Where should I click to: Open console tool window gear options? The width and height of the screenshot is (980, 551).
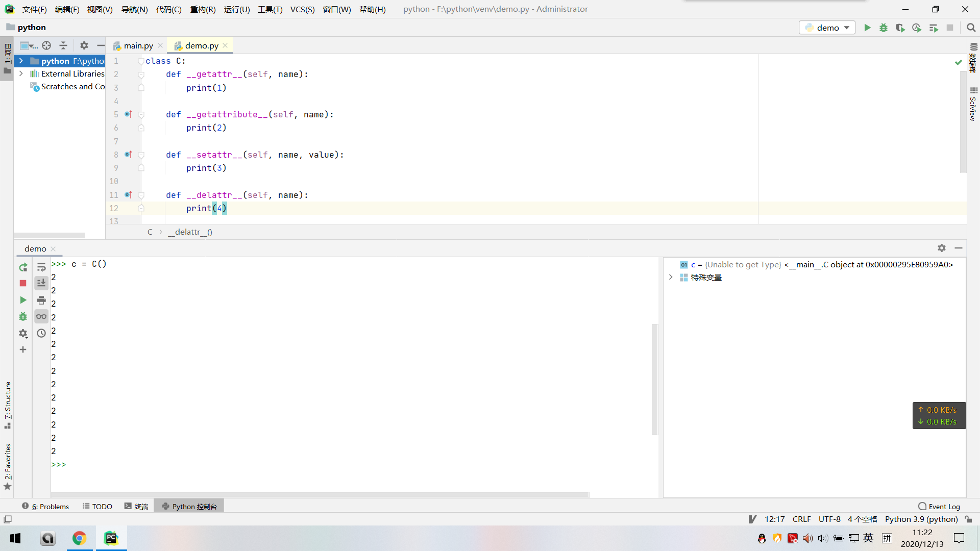tap(942, 248)
